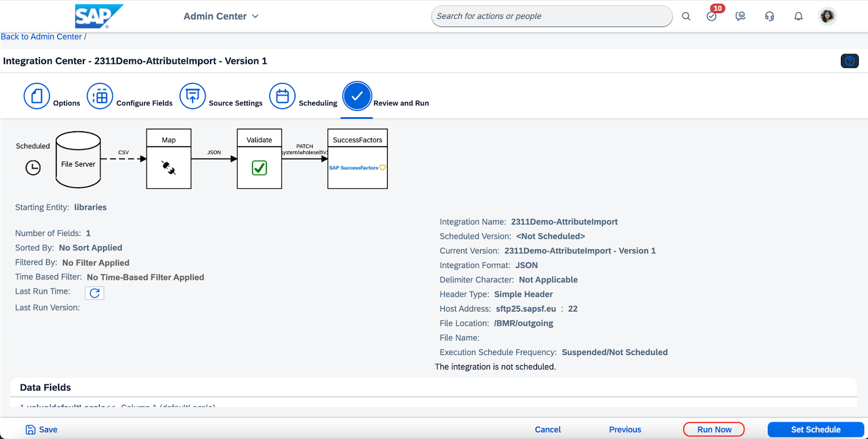The image size is (868, 439).
Task: Click the Scheduling step label
Action: pyautogui.click(x=318, y=103)
